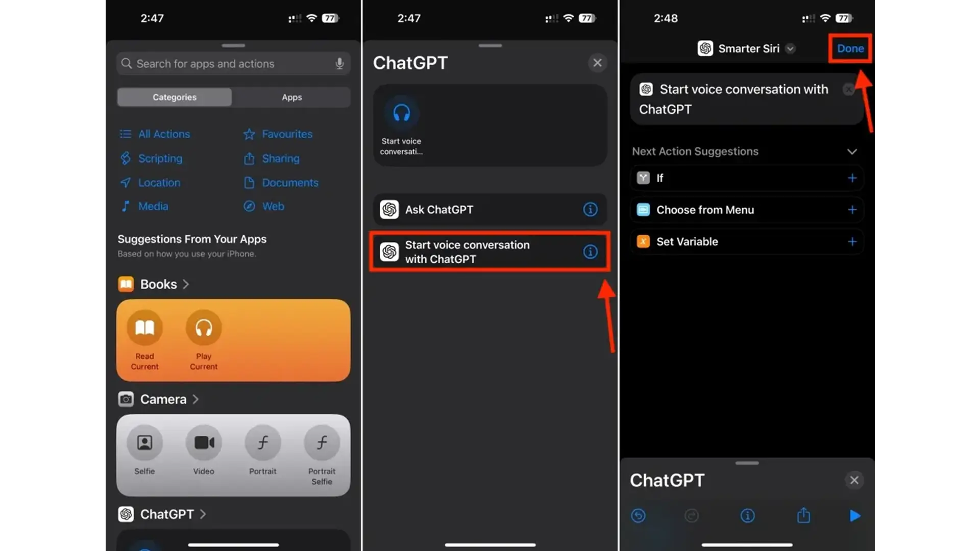980x551 pixels.
Task: Click Done button to finish shortcut
Action: click(x=850, y=48)
